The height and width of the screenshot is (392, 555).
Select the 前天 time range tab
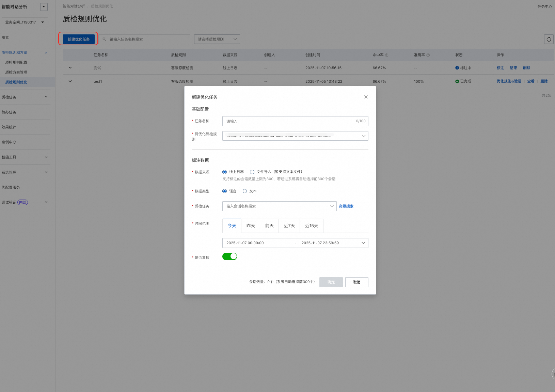269,226
